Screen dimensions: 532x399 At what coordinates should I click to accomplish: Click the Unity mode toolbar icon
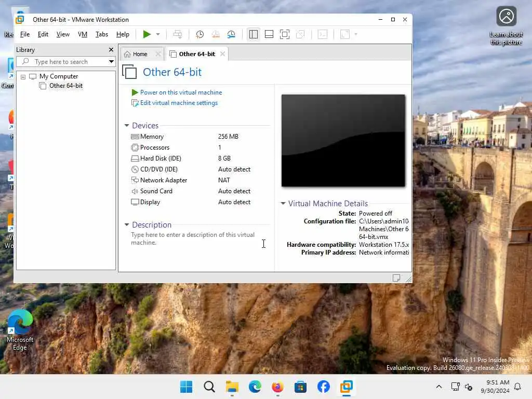[x=300, y=34]
